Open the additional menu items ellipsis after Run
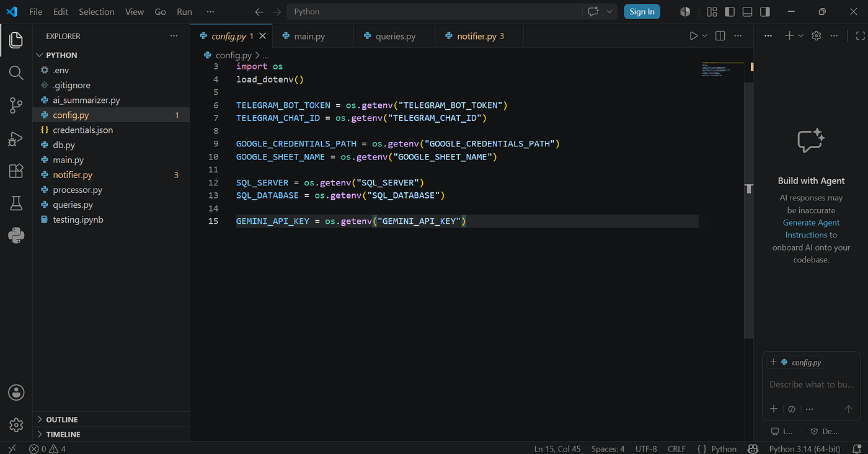This screenshot has width=868, height=454. click(210, 12)
